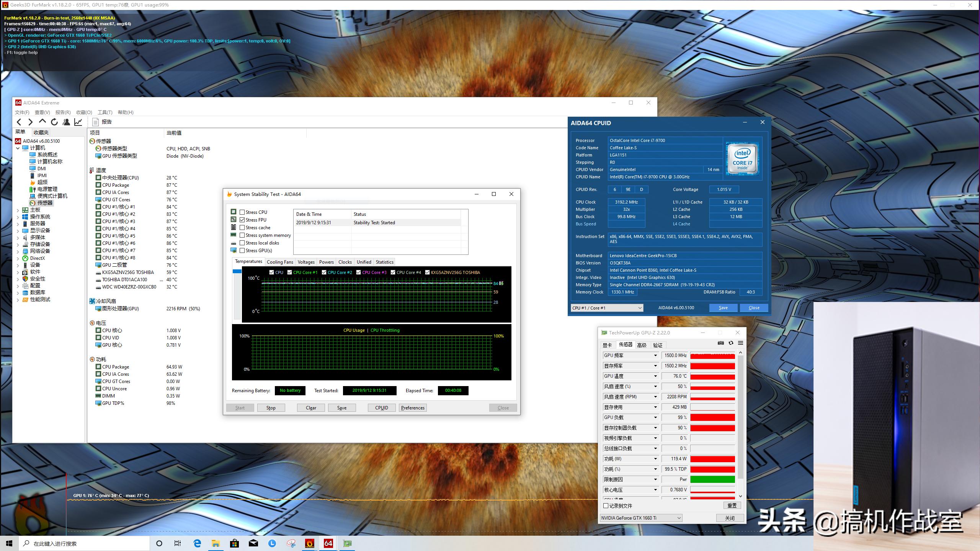
Task: Click the GPU-Z refresh icon
Action: tap(731, 343)
